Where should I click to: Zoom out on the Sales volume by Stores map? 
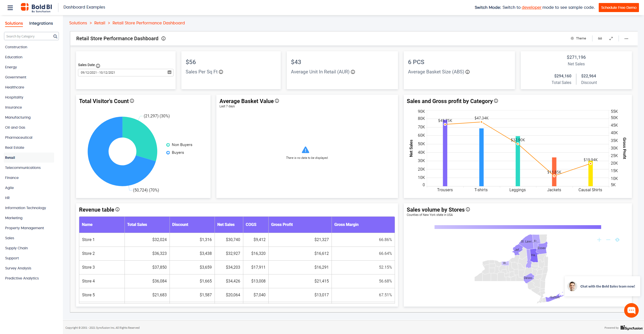click(x=608, y=240)
